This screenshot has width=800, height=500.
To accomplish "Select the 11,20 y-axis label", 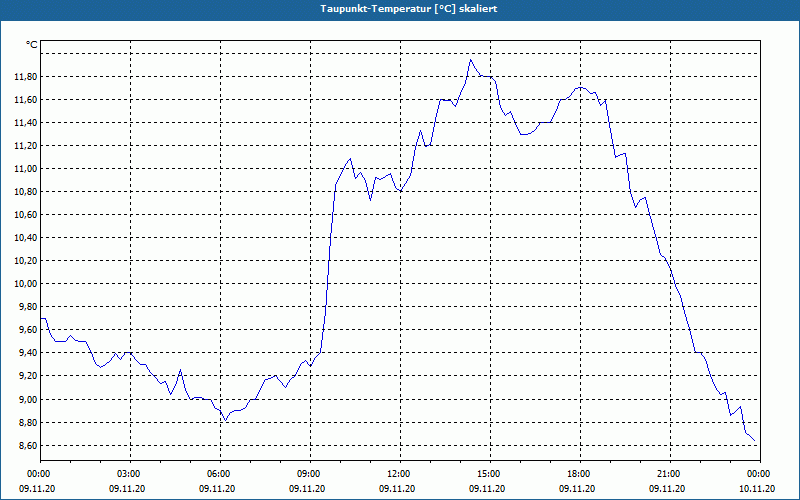I will [x=25, y=146].
